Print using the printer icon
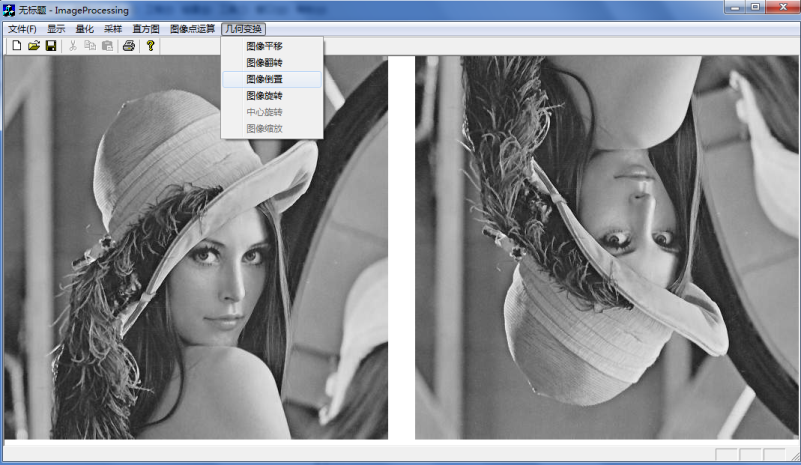The height and width of the screenshot is (465, 801). 129,45
